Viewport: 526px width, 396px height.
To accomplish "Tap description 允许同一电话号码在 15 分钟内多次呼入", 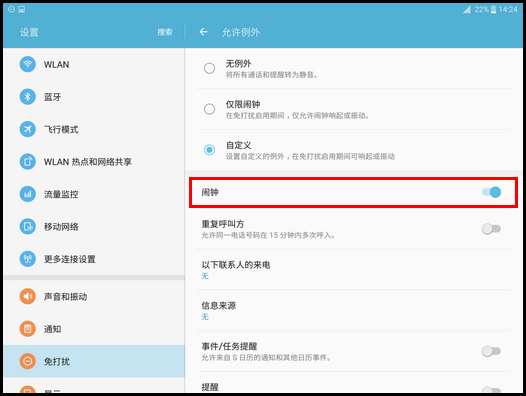I will point(268,235).
